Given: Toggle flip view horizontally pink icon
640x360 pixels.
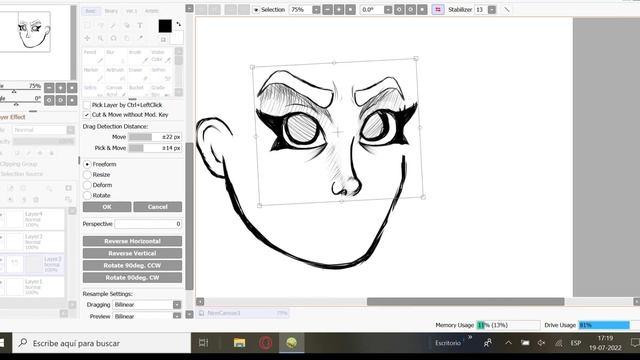Looking at the screenshot, I should (438, 9).
